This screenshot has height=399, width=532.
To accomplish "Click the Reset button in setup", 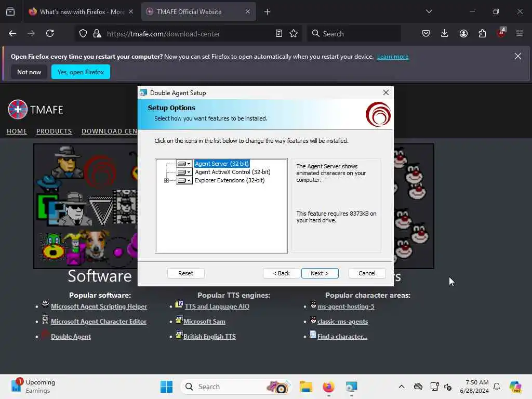I will pyautogui.click(x=185, y=273).
